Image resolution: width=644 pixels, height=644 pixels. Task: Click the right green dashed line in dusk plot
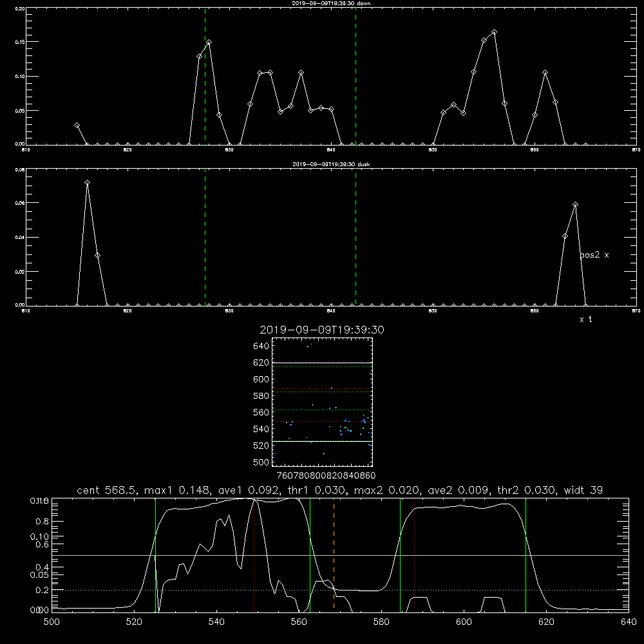(355, 237)
